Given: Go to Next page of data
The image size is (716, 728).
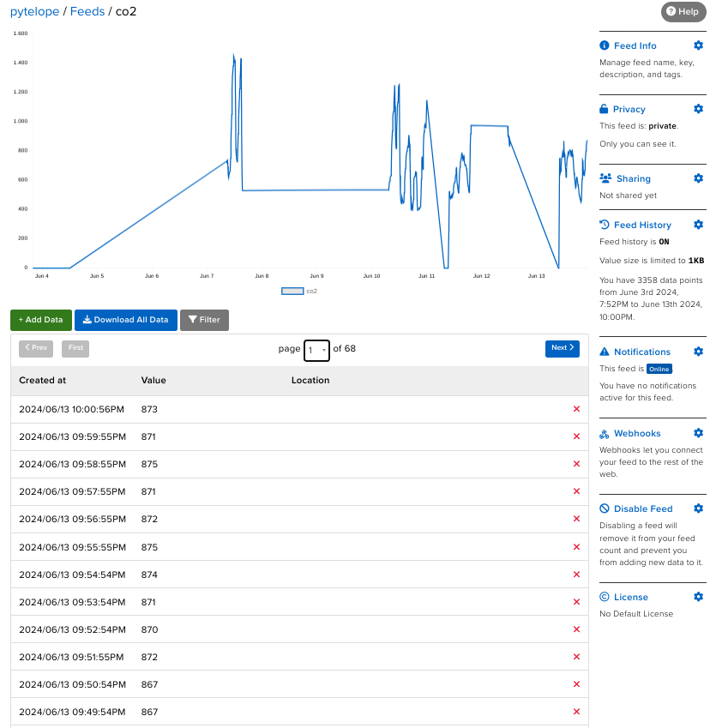Looking at the screenshot, I should pos(562,348).
